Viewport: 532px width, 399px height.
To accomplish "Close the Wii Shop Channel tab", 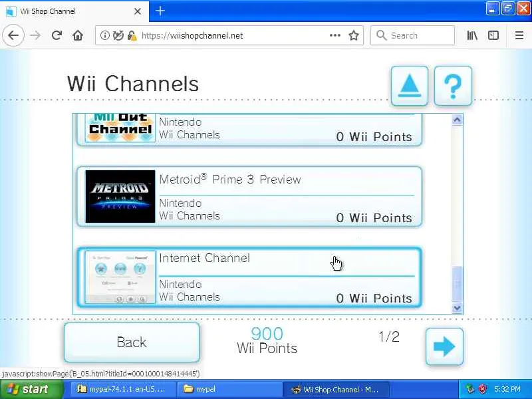I will [138, 11].
